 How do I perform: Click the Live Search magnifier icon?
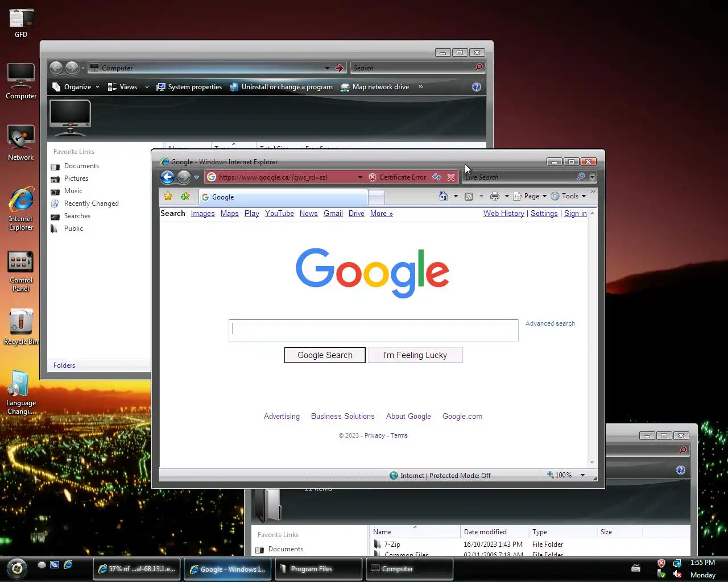[581, 177]
